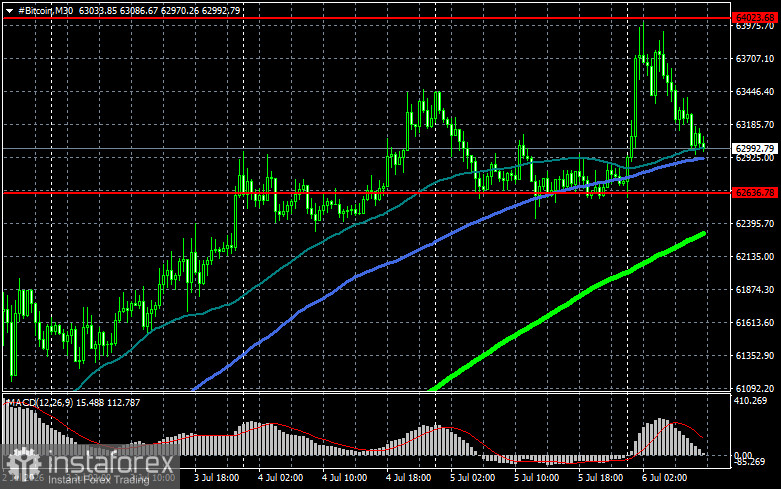Click the MACD 410.269 scale value

pyautogui.click(x=751, y=400)
